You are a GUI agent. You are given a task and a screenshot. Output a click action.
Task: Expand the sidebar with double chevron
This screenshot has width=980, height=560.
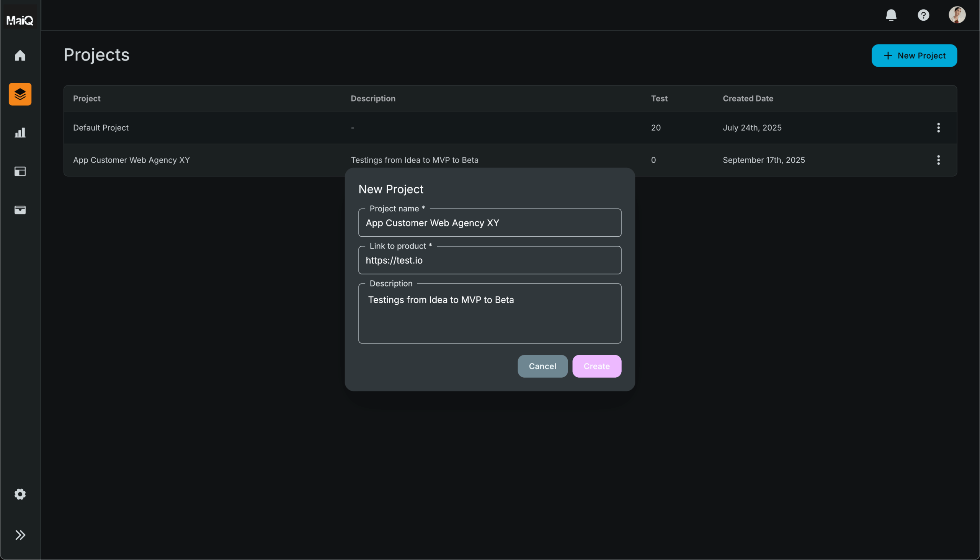pyautogui.click(x=20, y=535)
